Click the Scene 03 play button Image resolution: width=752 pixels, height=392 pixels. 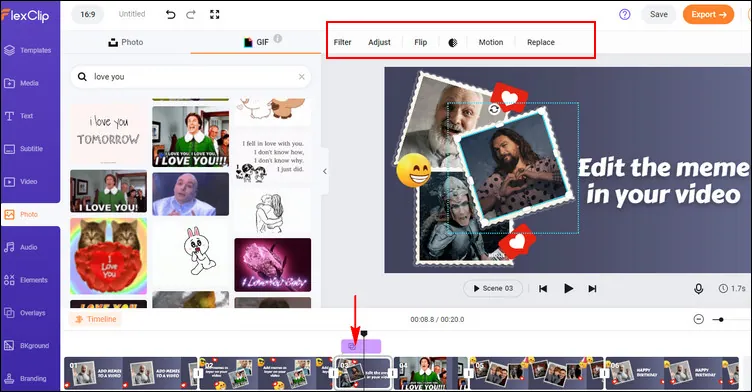[493, 288]
